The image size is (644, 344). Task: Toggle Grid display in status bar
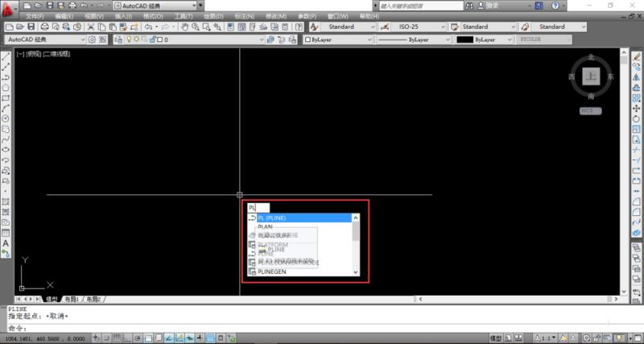tap(117, 338)
